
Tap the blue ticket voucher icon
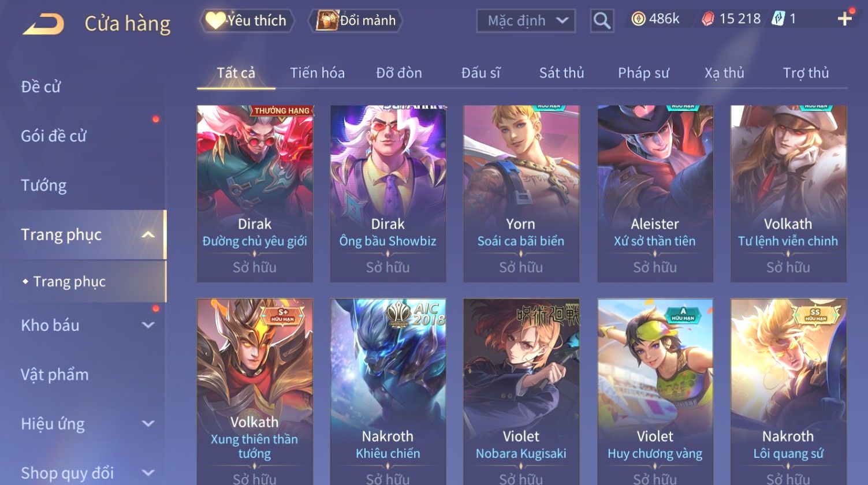pos(778,19)
